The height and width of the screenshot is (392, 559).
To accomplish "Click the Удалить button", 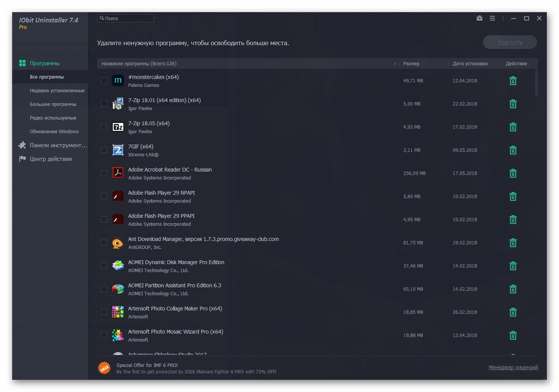I will [x=510, y=42].
